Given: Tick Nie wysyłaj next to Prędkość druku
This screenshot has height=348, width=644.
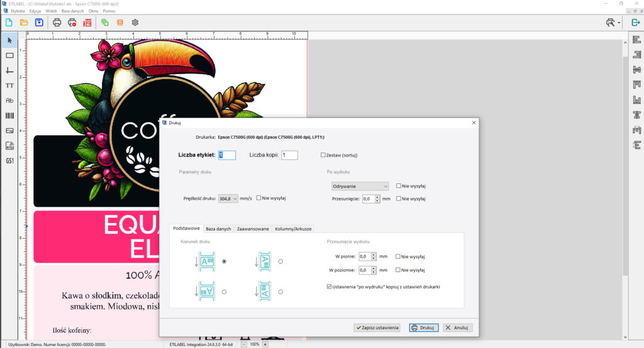Looking at the screenshot, I should coord(258,198).
